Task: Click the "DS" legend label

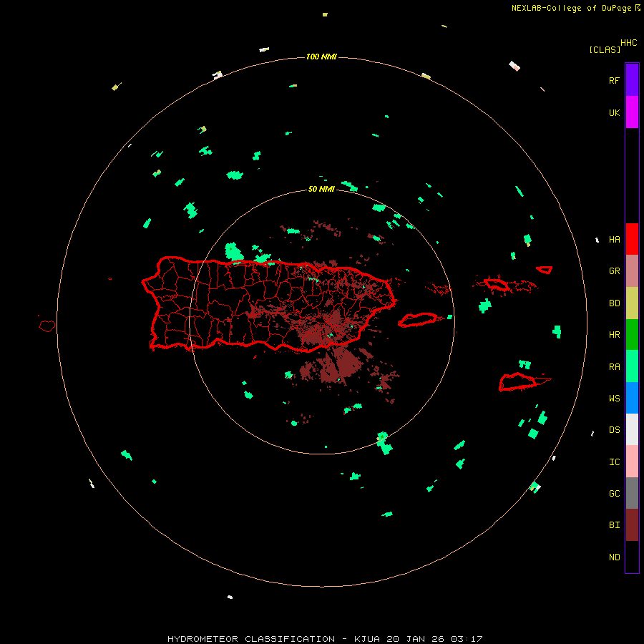Action: tap(614, 430)
